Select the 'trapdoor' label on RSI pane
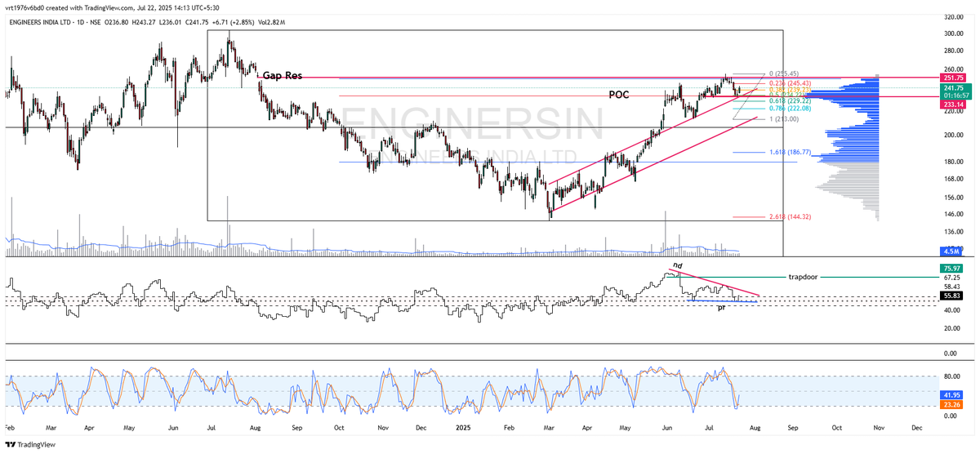Screen dimensions: 980x454 [804, 277]
